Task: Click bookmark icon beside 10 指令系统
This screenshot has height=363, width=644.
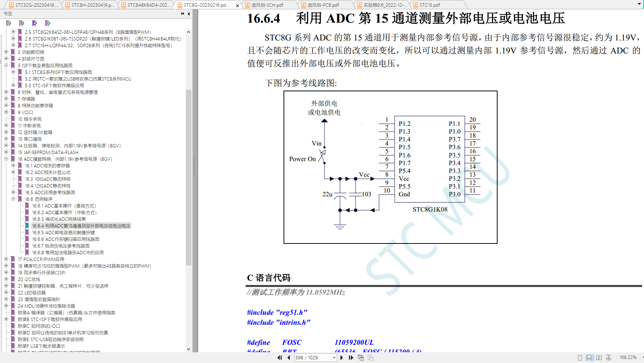Action: pos(13,119)
